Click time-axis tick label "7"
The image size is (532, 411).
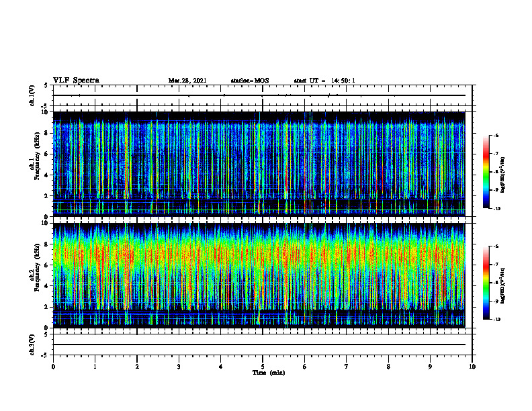347,367
